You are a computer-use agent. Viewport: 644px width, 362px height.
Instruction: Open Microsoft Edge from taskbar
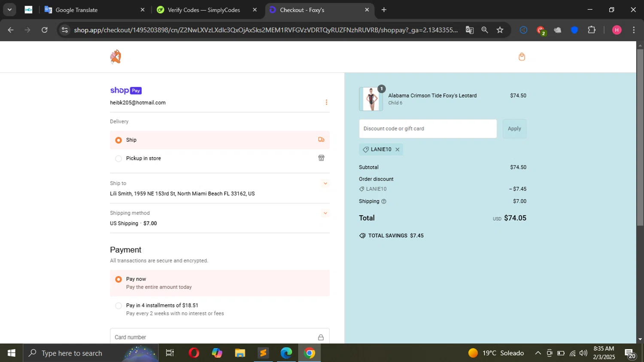tap(286, 353)
